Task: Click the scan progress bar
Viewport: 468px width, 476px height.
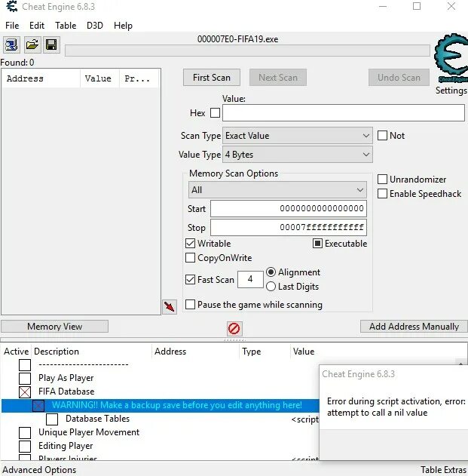Action: tap(247, 51)
